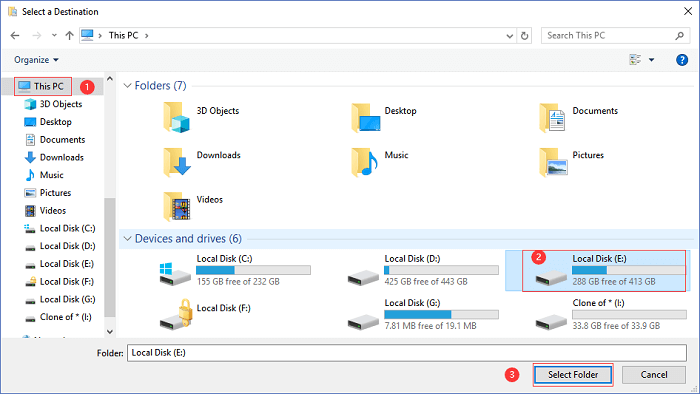Select Desktop in the sidebar
The height and width of the screenshot is (394, 700).
[x=48, y=122]
